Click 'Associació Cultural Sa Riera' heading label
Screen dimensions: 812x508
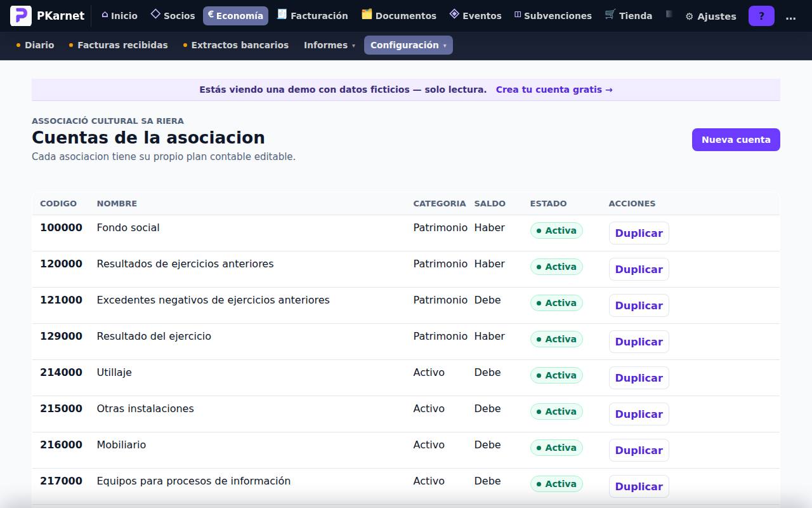pos(108,121)
